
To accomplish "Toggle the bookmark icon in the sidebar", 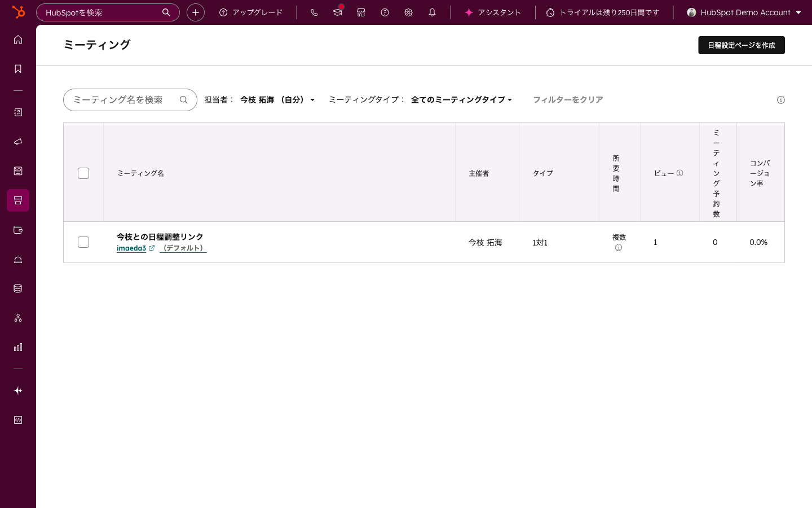I will tap(17, 68).
